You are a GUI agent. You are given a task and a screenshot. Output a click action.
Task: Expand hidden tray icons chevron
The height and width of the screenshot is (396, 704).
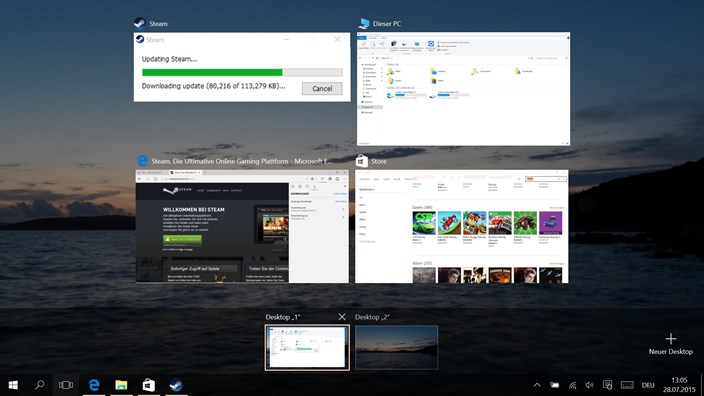[537, 385]
